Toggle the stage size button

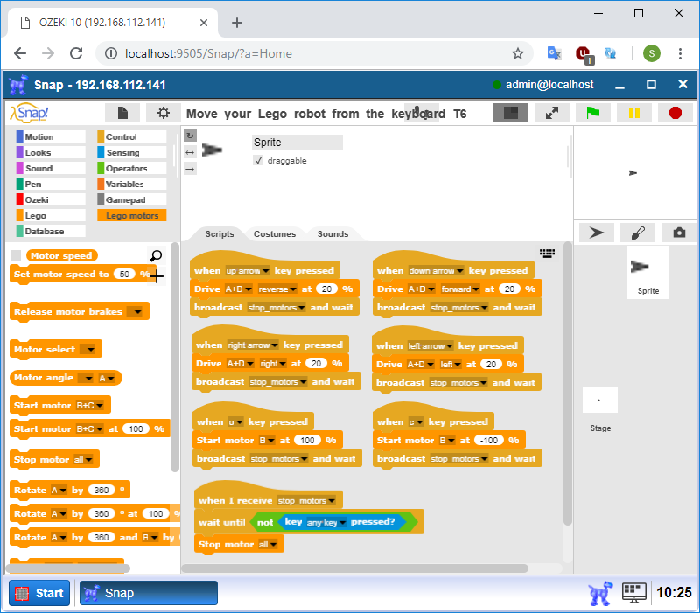pos(511,113)
